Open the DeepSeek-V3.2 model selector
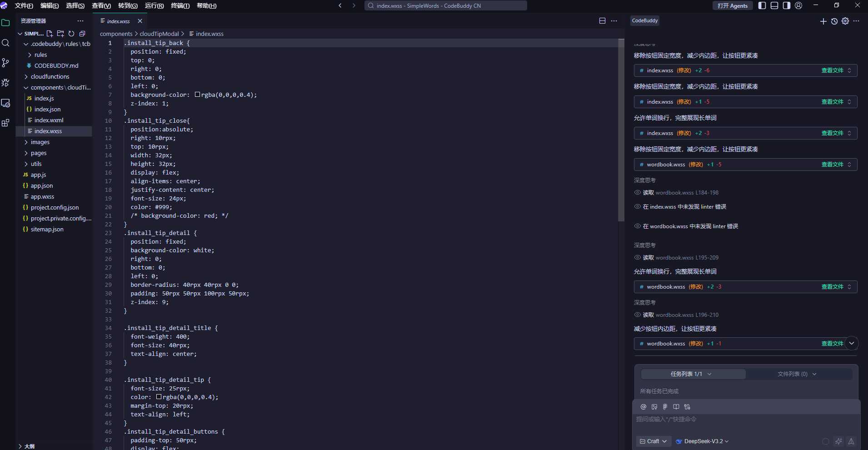The height and width of the screenshot is (450, 868). 703,441
